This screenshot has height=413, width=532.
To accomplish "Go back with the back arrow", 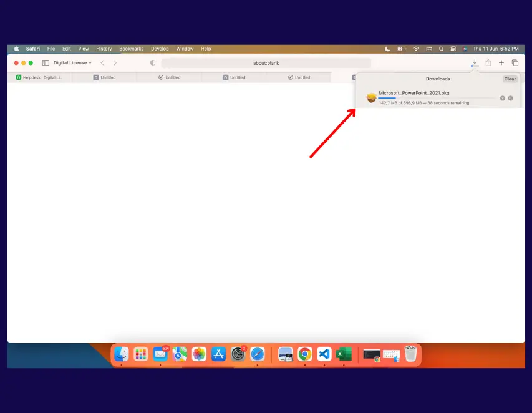I will [x=102, y=63].
